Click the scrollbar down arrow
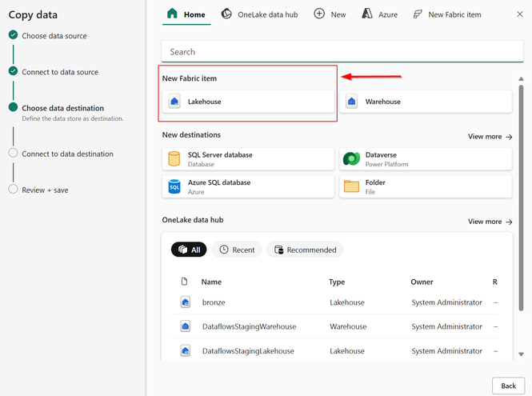This screenshot has width=532, height=396. (521, 354)
